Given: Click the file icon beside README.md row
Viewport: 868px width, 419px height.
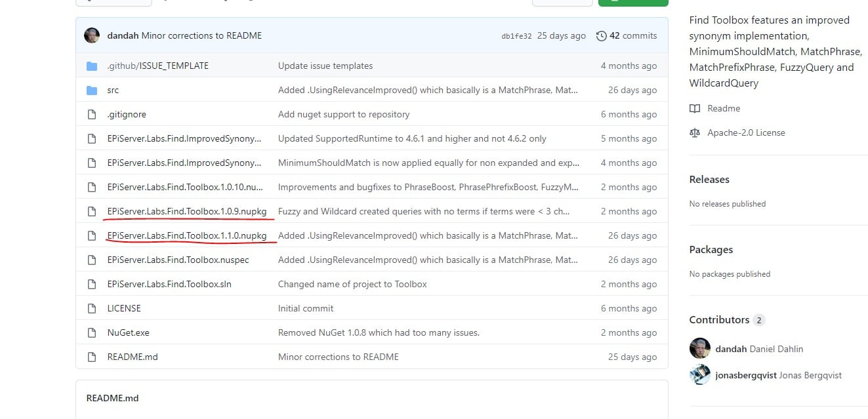Looking at the screenshot, I should pos(92,357).
